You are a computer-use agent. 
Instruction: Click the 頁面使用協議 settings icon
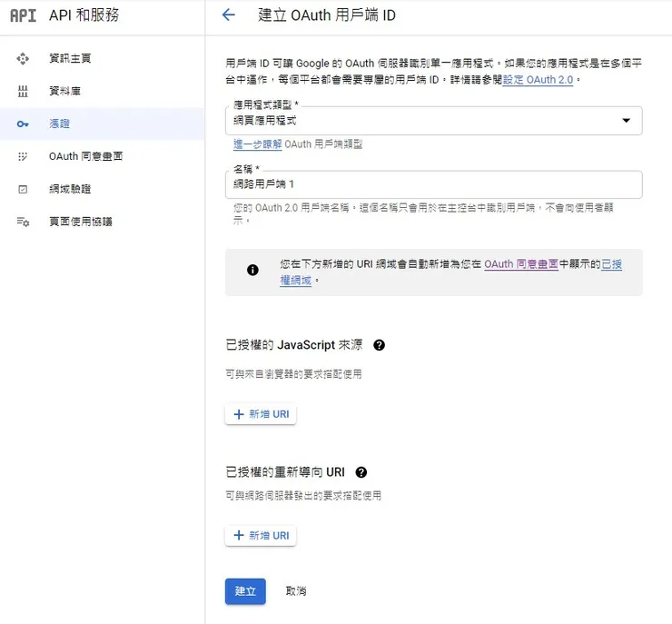coord(23,222)
